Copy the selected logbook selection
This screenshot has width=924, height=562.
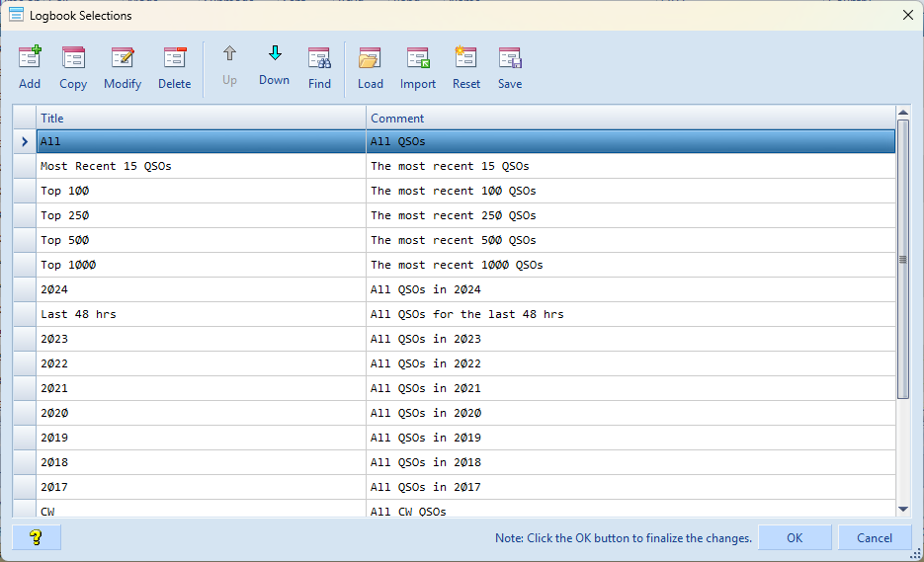tap(73, 67)
